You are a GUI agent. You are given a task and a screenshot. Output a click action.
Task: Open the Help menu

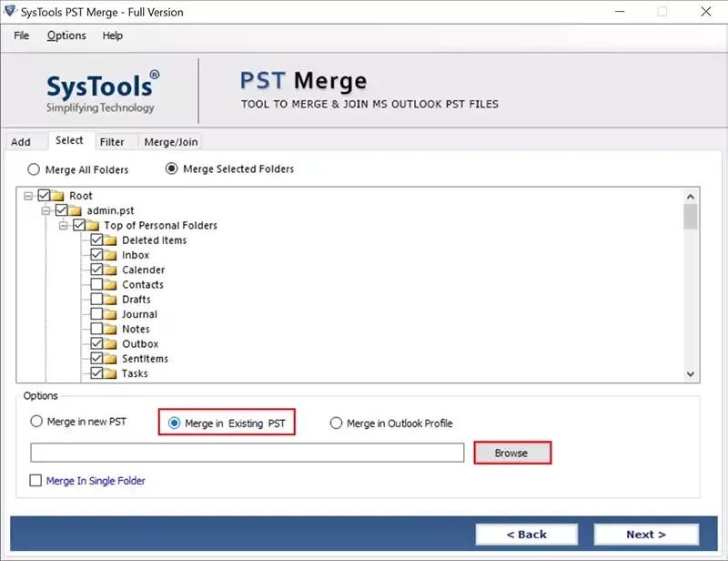click(x=112, y=36)
